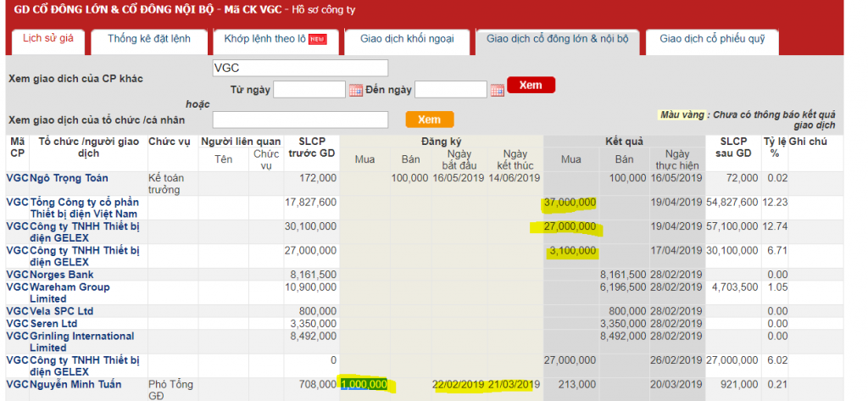Viewport: 868px width, 401px height.
Task: Click the Từ ngày date input
Action: click(x=309, y=89)
